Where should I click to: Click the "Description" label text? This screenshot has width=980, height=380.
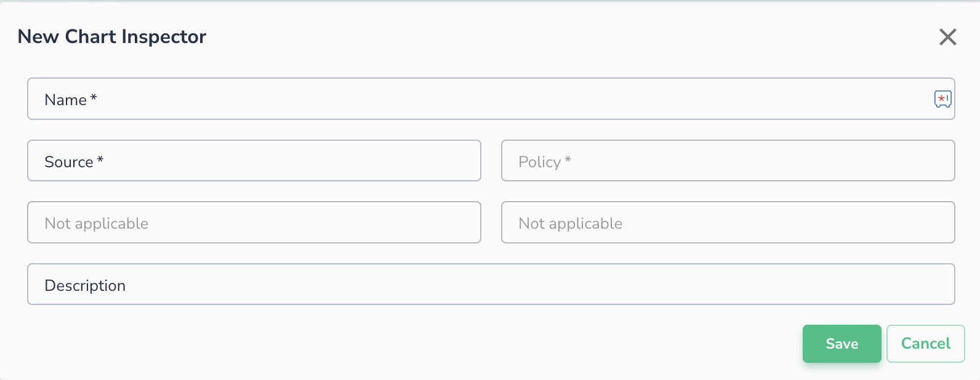85,286
